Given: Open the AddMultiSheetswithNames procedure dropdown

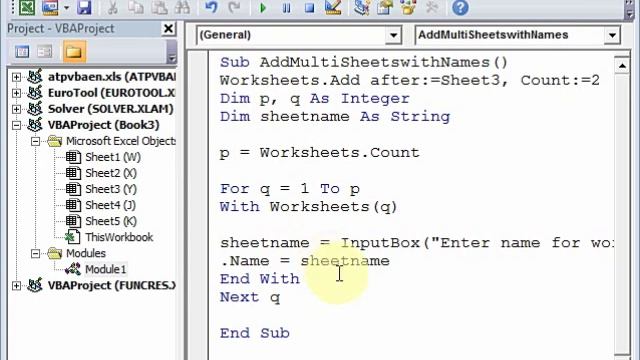Looking at the screenshot, I should (x=612, y=35).
